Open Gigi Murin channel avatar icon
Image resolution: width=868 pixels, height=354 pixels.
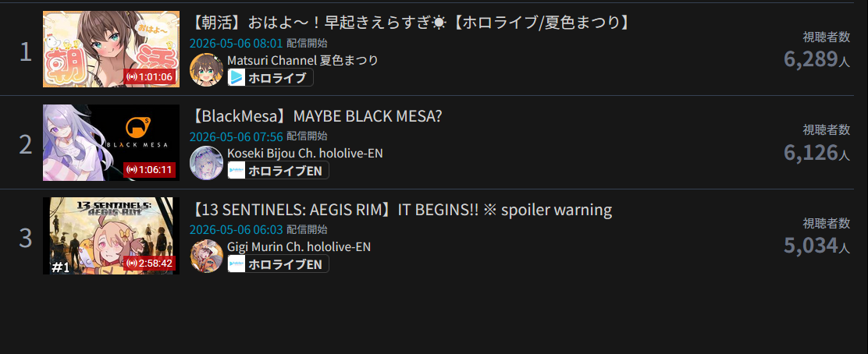point(207,256)
